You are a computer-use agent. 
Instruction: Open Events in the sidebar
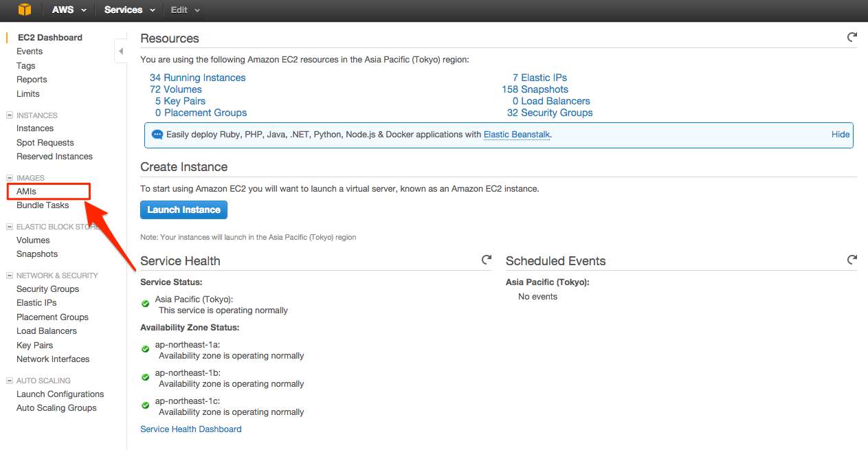click(x=30, y=52)
